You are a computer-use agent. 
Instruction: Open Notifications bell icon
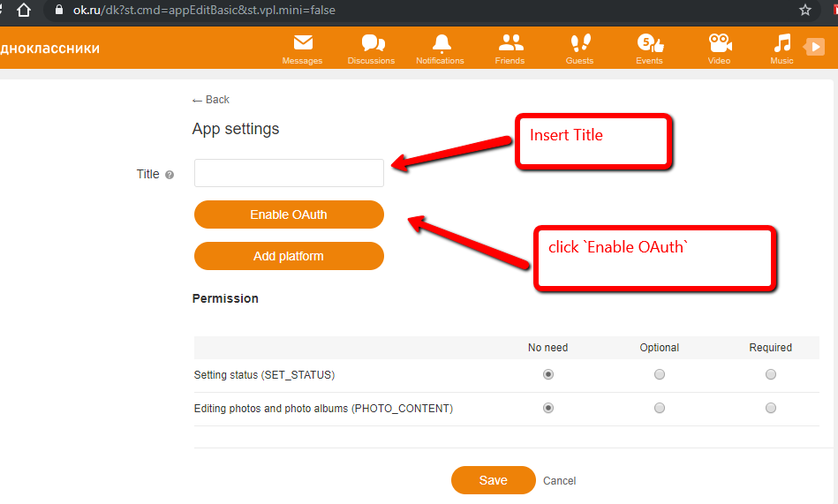tap(441, 43)
